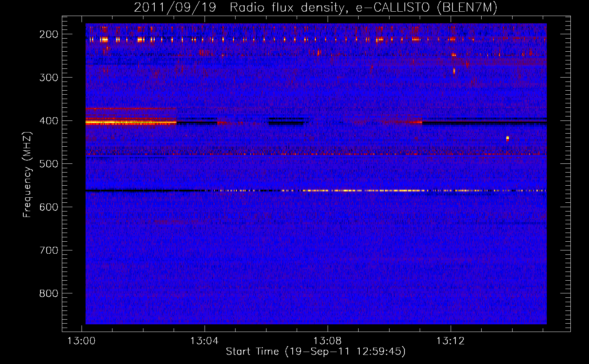Click the bright dashed line near 560 MHz
The width and height of the screenshot is (589, 364).
pos(375,190)
